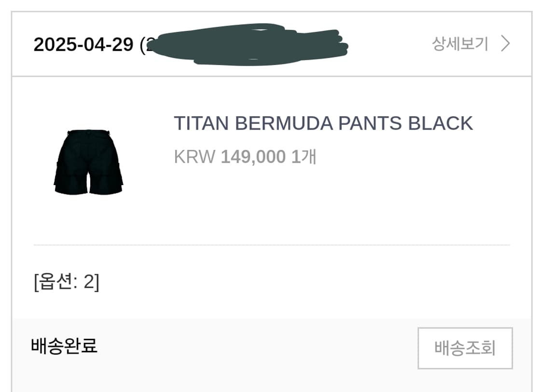Viewport: 543px width, 392px height.
Task: Click the chevron arrow next to 상세보기
Action: point(505,44)
